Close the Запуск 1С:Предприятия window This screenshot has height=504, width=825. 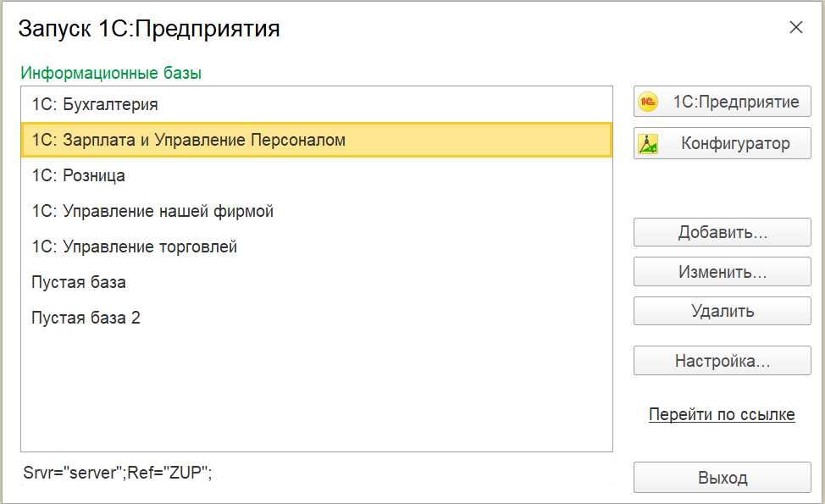[x=796, y=27]
